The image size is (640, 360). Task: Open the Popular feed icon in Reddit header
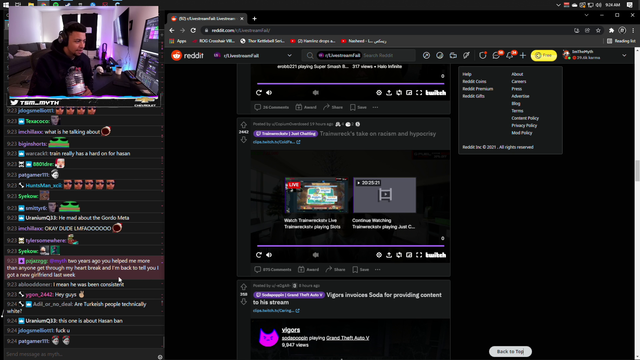(x=426, y=56)
